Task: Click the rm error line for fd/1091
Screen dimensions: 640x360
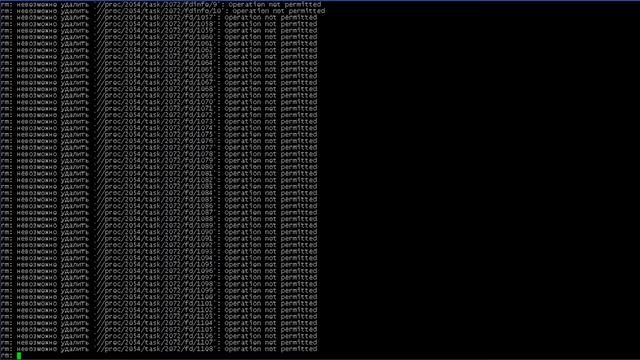Action: (158, 239)
